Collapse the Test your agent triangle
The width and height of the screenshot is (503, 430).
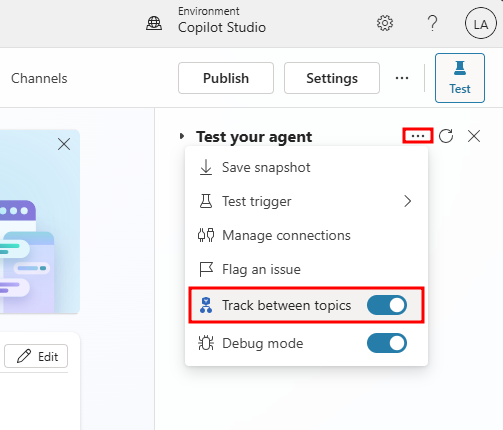[182, 136]
